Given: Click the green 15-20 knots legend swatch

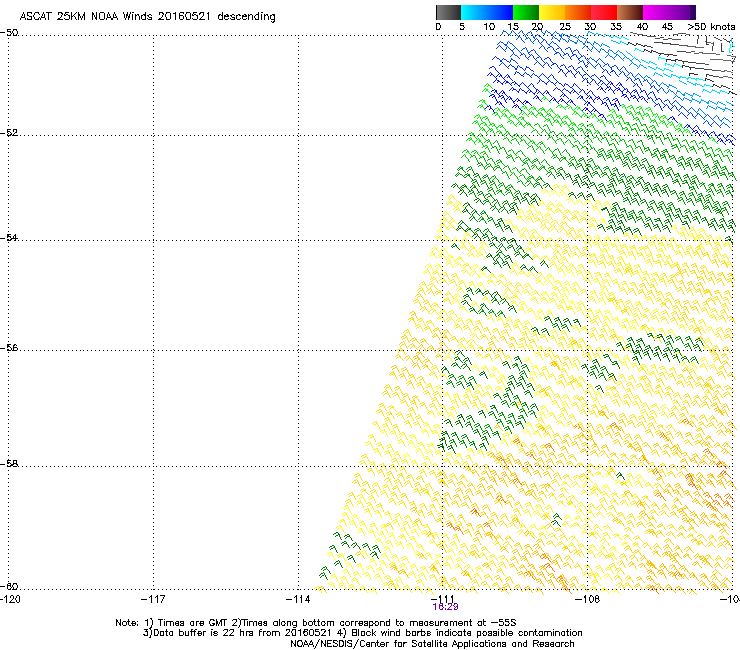Looking at the screenshot, I should [526, 12].
